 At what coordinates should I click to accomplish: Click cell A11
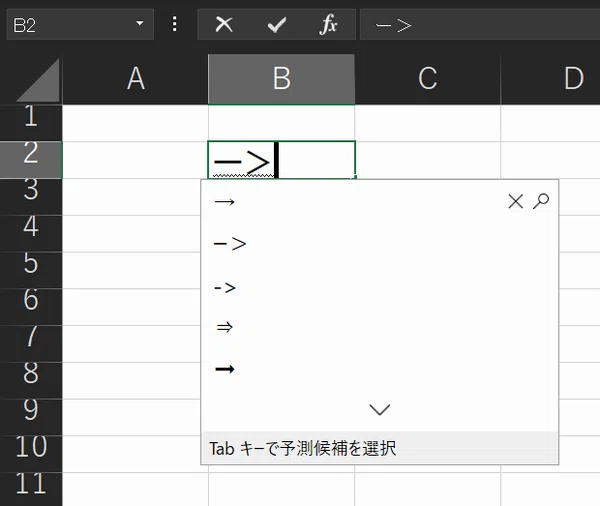(135, 489)
